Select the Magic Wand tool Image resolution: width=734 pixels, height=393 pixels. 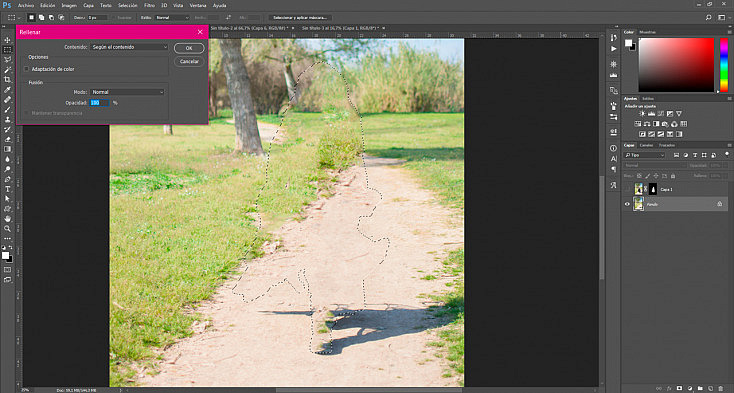pos(7,70)
